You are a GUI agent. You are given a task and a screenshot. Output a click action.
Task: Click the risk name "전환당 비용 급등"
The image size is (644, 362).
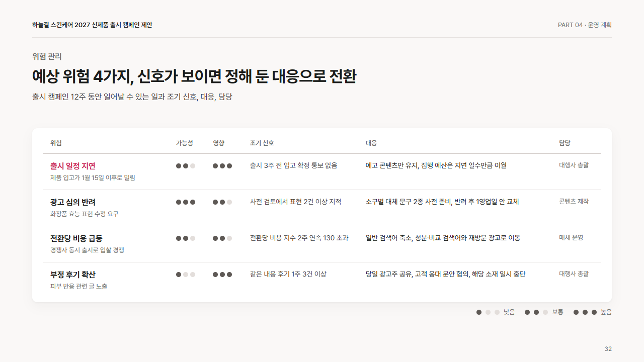click(x=76, y=238)
